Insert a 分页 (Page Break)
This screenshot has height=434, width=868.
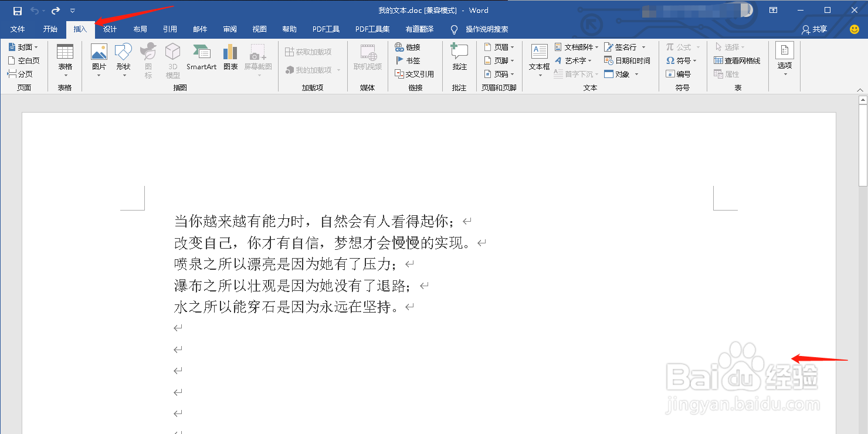(21, 74)
